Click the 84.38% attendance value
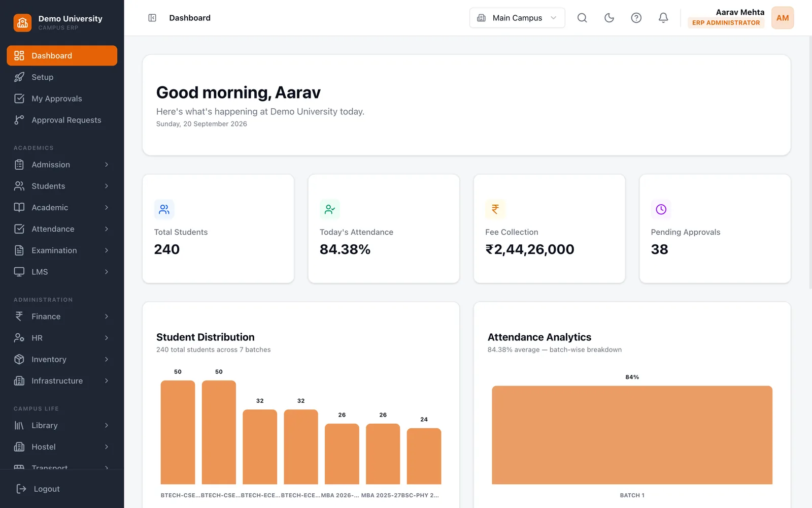Viewport: 812px width, 508px height. pos(345,249)
